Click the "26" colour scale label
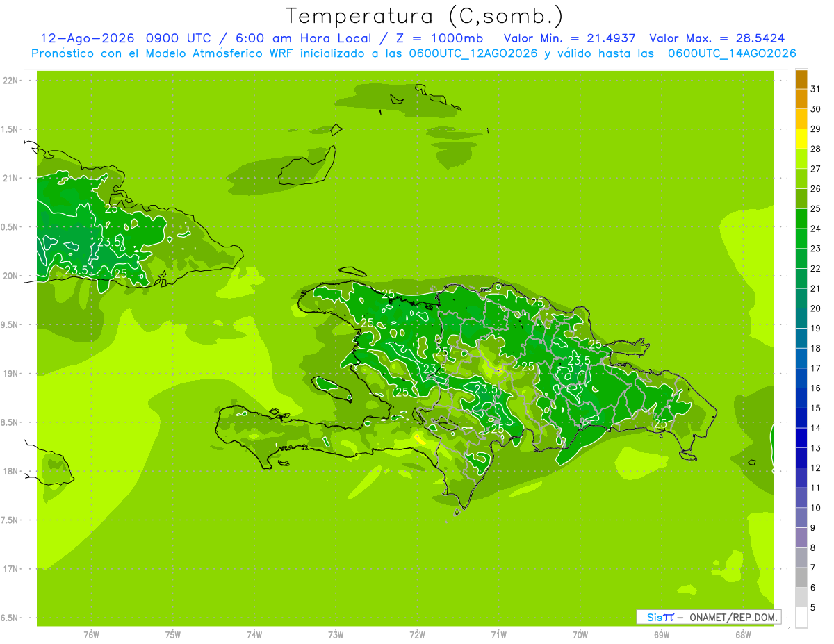This screenshot has width=834, height=644. coord(816,188)
